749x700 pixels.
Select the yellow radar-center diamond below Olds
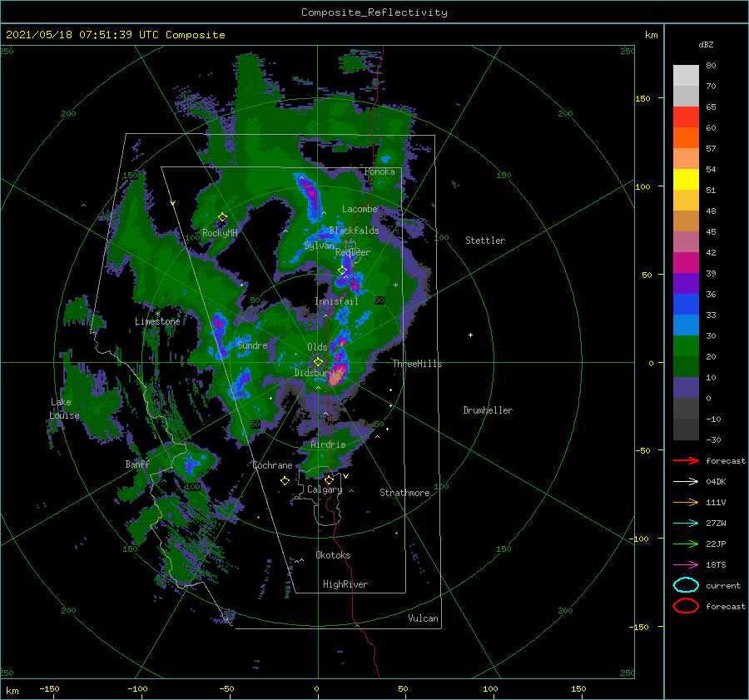(318, 362)
